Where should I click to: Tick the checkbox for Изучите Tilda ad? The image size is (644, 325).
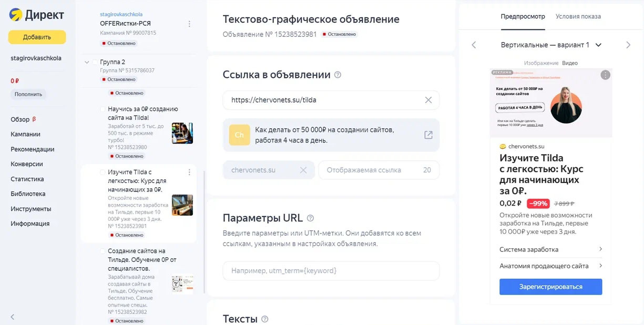(x=103, y=172)
